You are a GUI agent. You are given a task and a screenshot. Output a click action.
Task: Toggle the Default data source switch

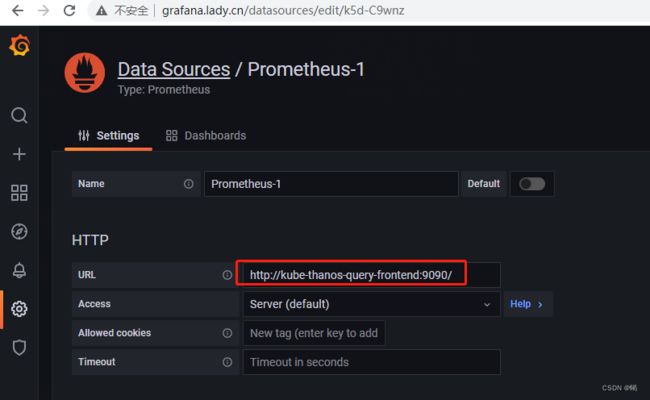click(x=532, y=184)
